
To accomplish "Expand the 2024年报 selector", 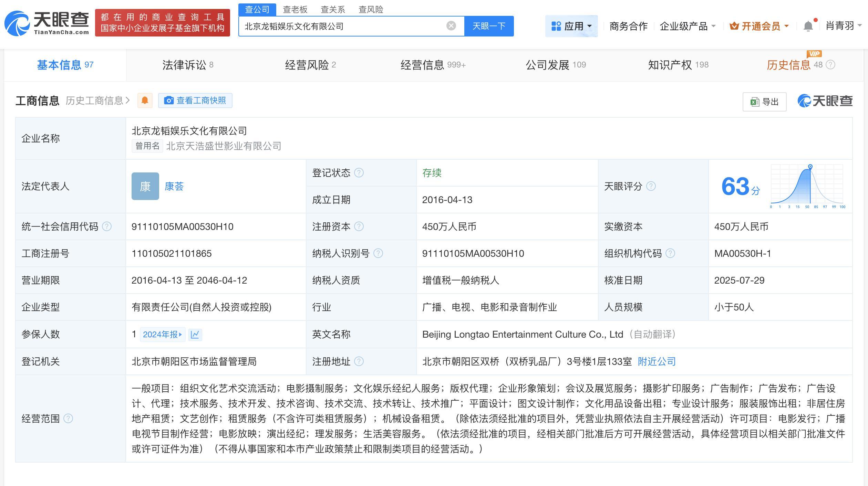I will click(163, 335).
